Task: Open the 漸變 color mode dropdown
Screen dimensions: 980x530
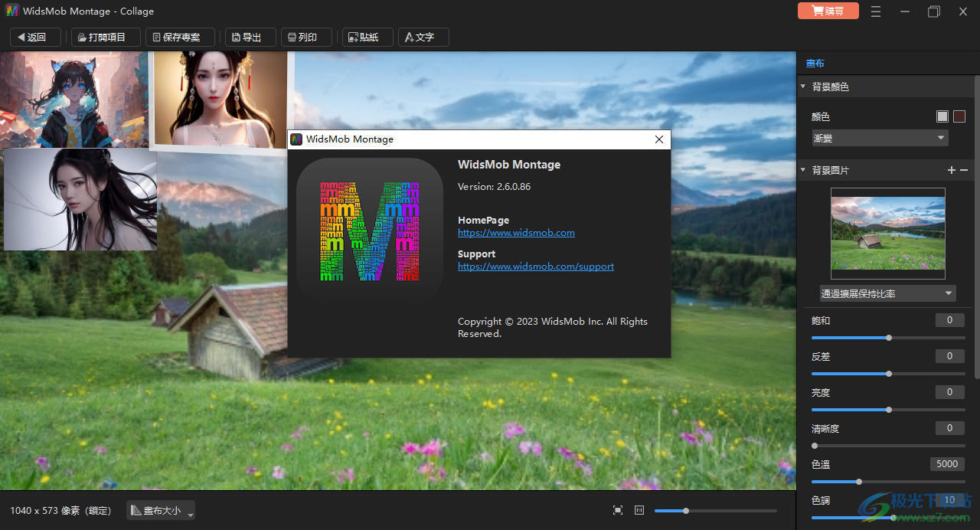Action: tap(880, 138)
